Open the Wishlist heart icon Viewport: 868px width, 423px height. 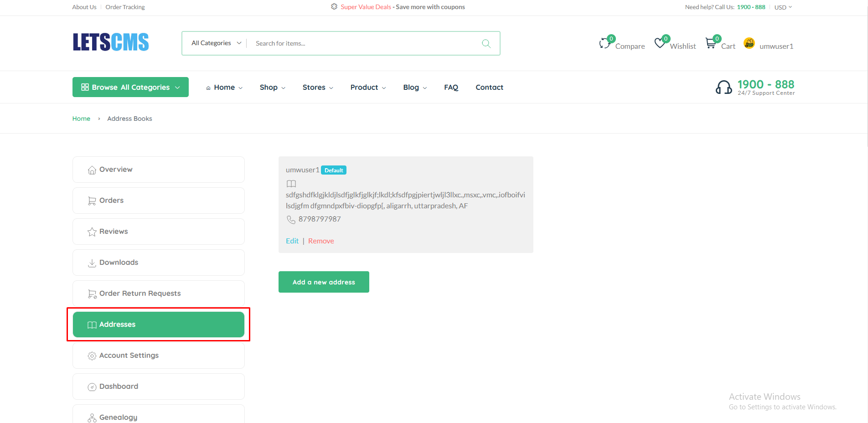pyautogui.click(x=660, y=43)
